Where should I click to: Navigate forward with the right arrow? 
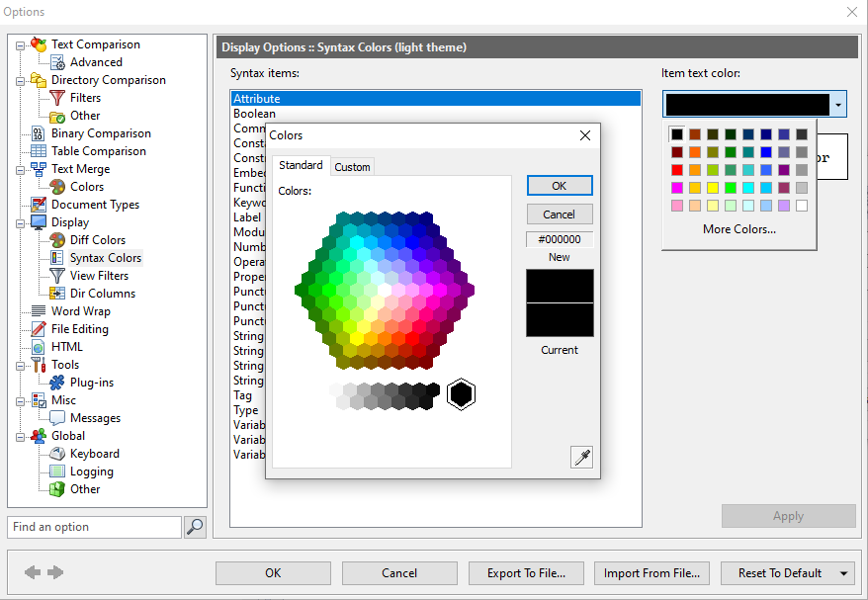(x=55, y=572)
